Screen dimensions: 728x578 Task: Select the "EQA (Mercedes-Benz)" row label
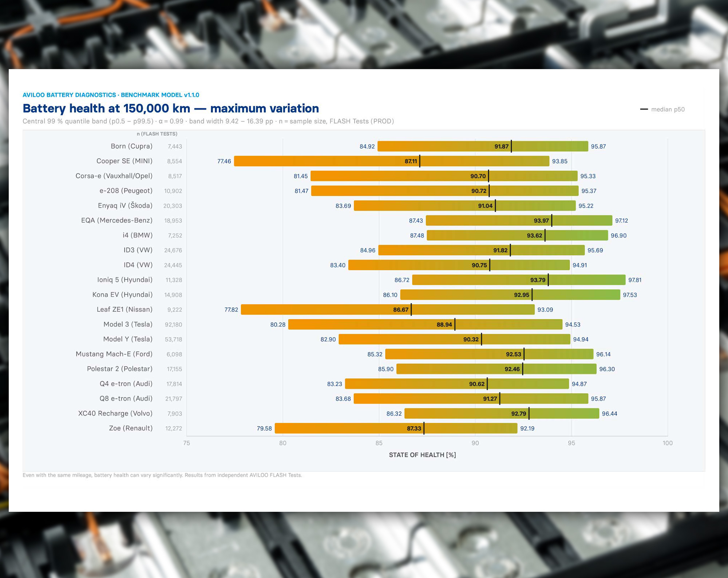pyautogui.click(x=117, y=220)
